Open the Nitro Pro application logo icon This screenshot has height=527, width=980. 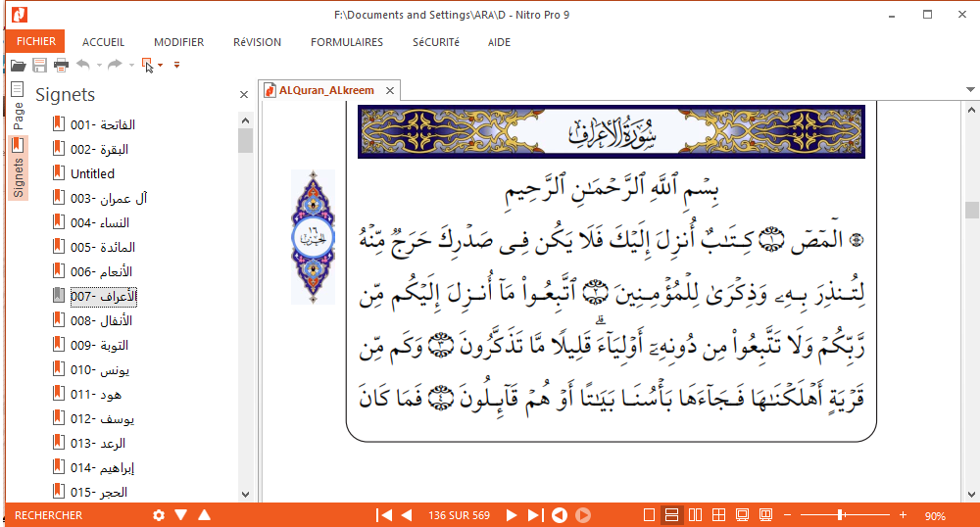pyautogui.click(x=20, y=15)
